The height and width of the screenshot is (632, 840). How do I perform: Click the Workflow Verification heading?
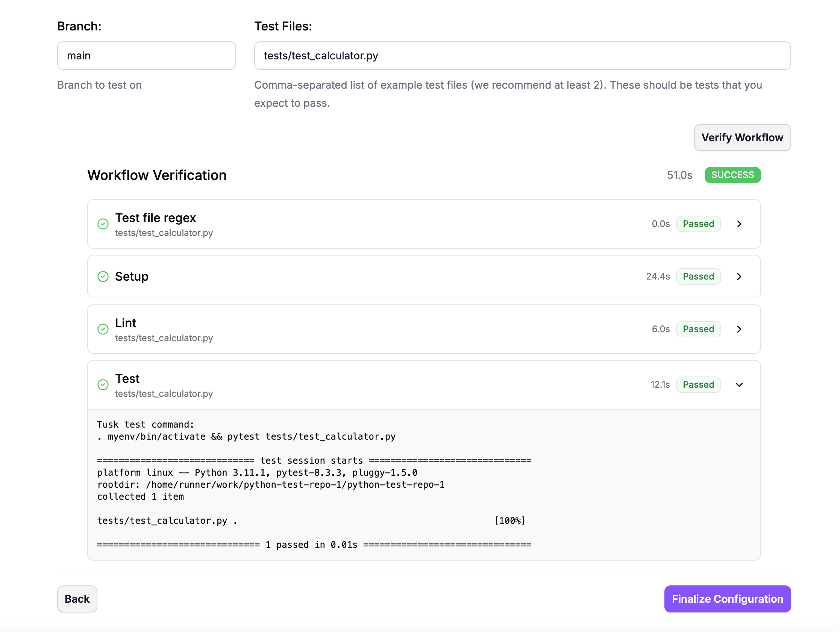pos(157,175)
